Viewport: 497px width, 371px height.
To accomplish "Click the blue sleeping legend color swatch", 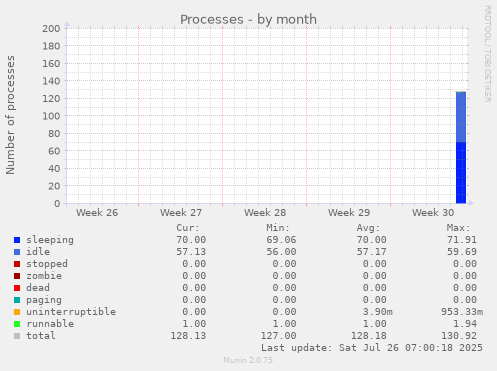I will pyautogui.click(x=17, y=240).
